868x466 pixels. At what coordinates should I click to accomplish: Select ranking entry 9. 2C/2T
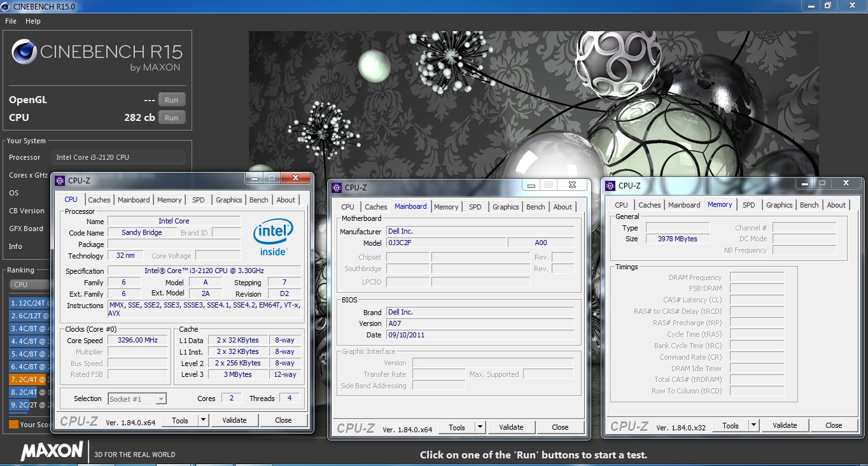click(29, 405)
